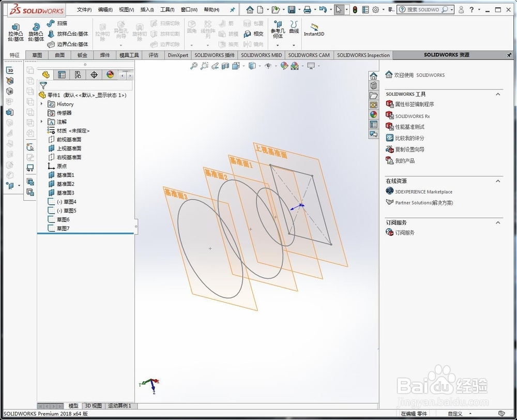Expand the 注解 (Annotations) node
517x420 pixels.
(x=41, y=122)
